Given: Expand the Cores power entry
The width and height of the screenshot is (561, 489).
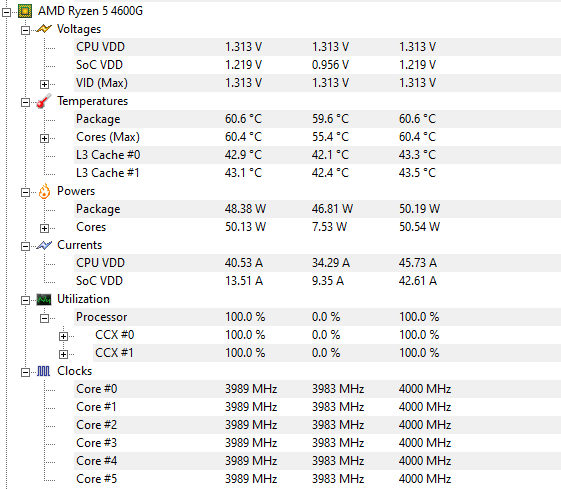Looking at the screenshot, I should (x=44, y=228).
